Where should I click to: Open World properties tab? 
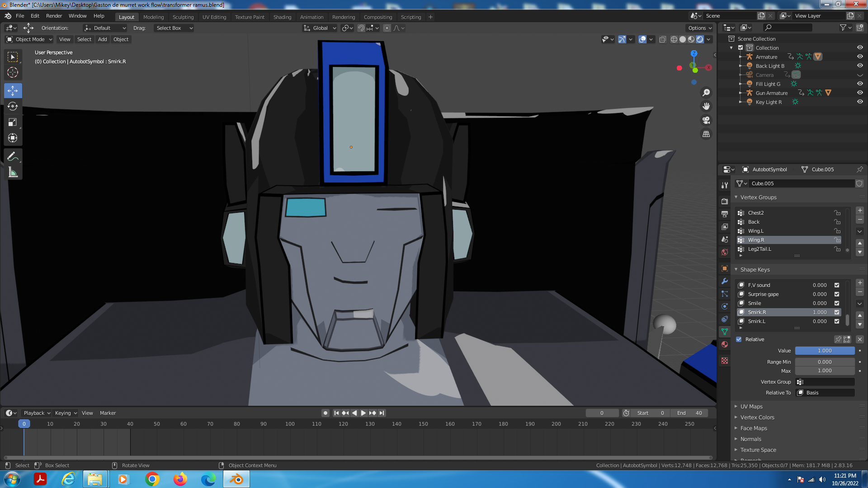725,252
